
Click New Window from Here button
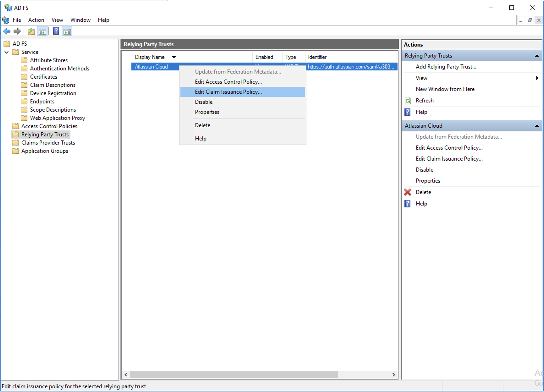(446, 89)
